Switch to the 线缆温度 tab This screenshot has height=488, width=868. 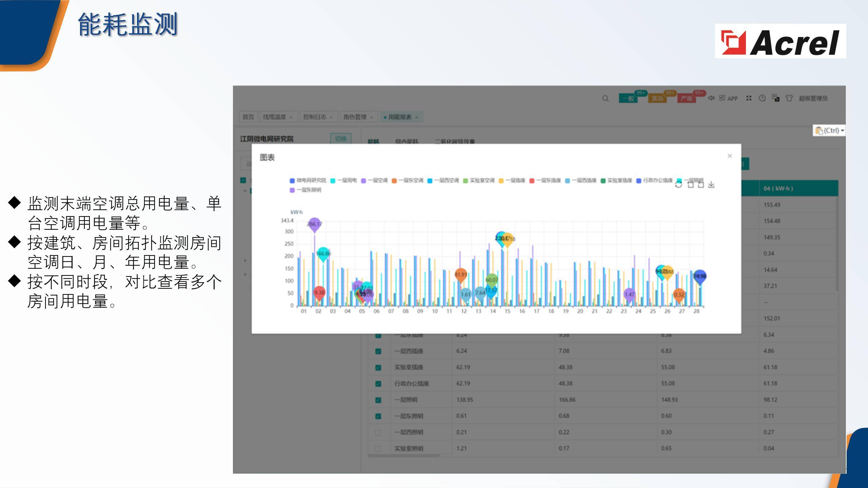pos(275,117)
